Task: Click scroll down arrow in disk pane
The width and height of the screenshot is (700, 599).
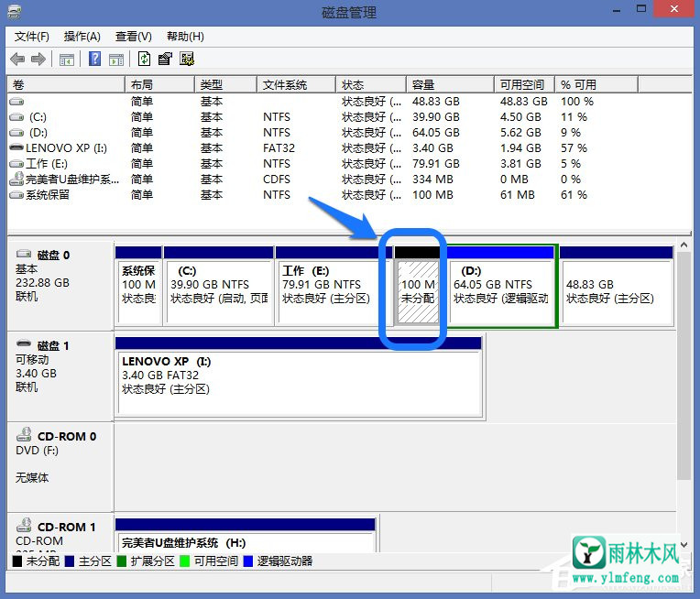Action: tap(684, 546)
